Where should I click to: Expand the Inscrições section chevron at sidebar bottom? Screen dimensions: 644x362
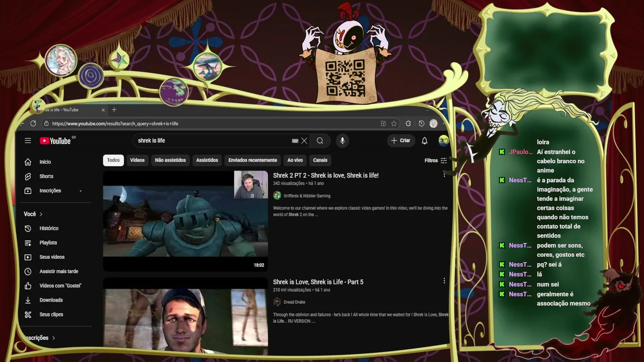click(x=53, y=338)
